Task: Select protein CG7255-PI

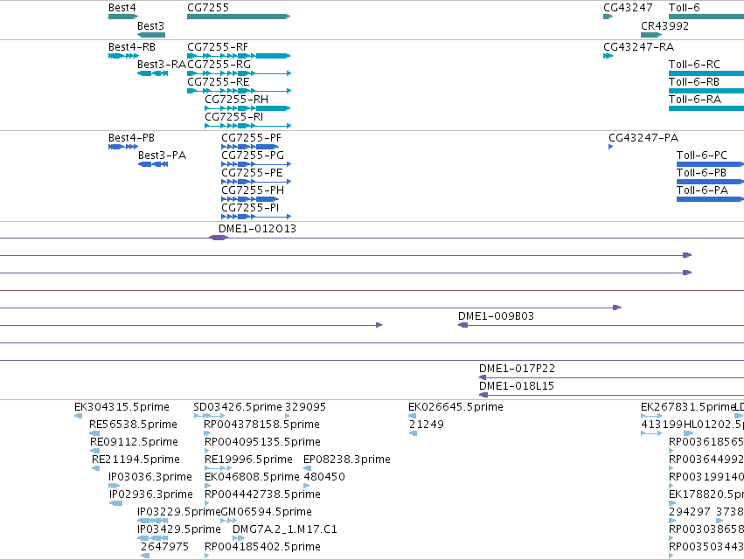Action: pyautogui.click(x=256, y=217)
